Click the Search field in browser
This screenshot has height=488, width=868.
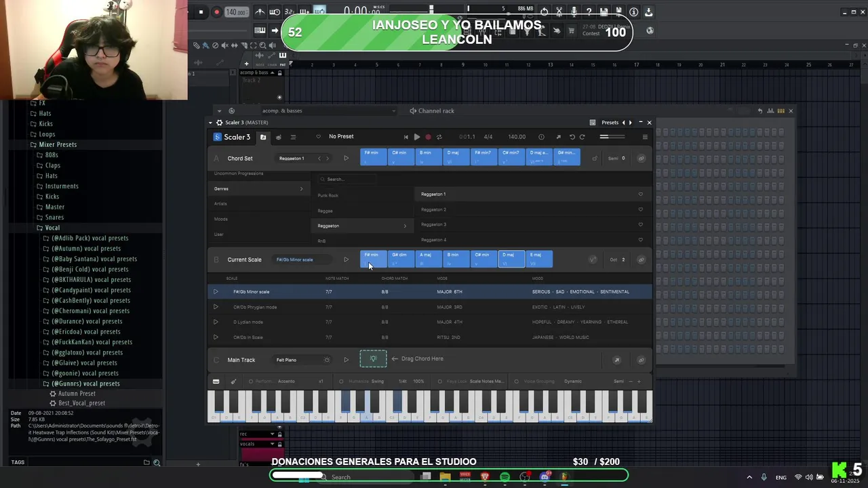pyautogui.click(x=348, y=179)
